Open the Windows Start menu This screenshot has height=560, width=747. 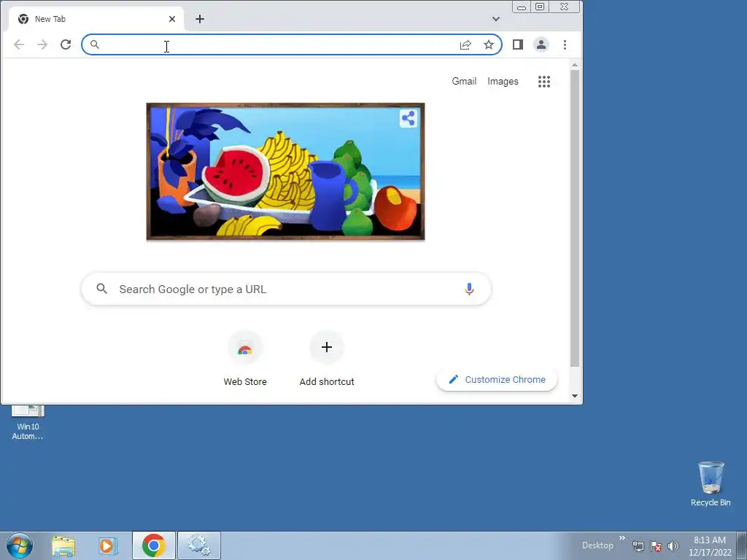click(x=20, y=545)
